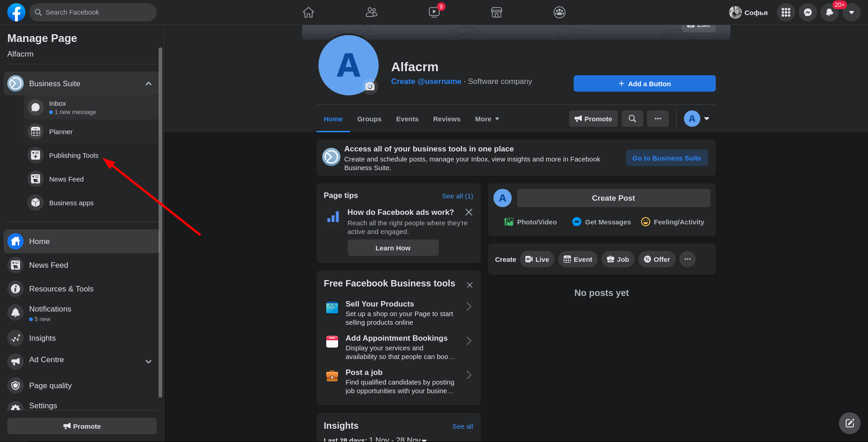Click the Search Facebook field
Viewport: 868px width, 442px height.
point(93,12)
